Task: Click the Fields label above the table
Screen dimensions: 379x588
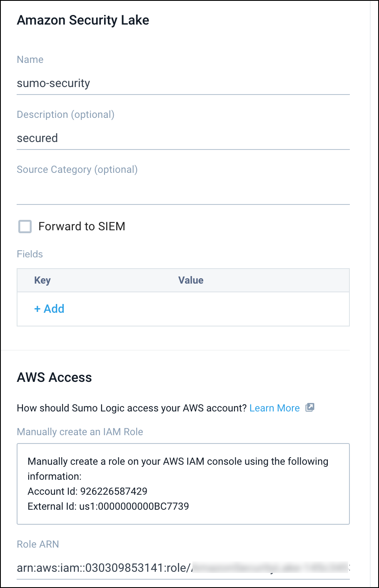Action: tap(30, 254)
